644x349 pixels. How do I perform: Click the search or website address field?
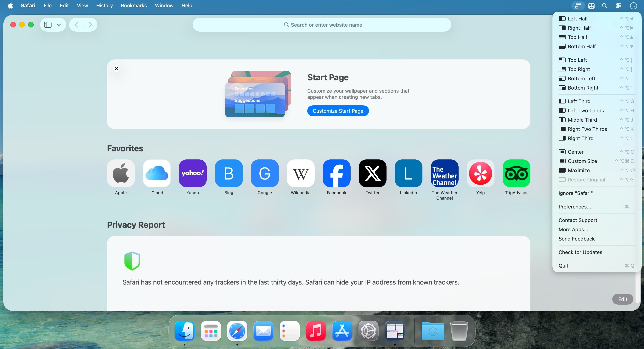click(322, 25)
